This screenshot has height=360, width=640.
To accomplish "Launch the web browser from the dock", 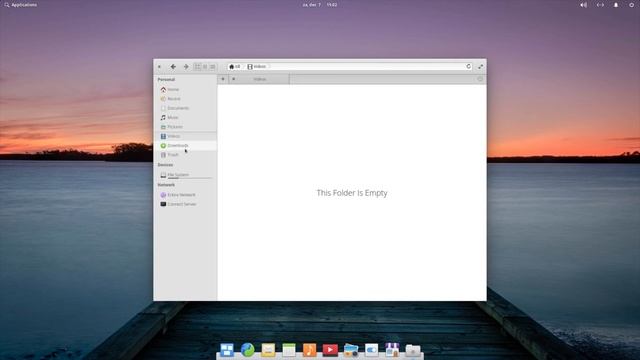I will [248, 350].
